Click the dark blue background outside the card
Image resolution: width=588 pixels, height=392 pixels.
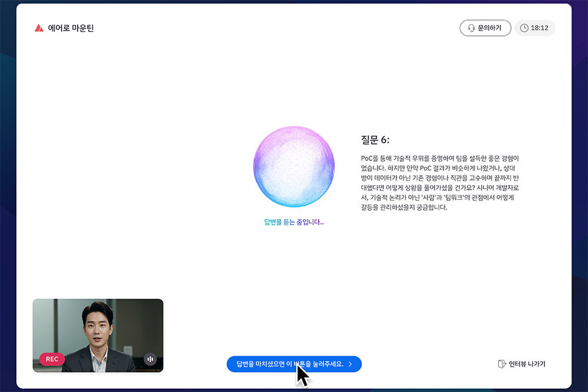click(7, 176)
